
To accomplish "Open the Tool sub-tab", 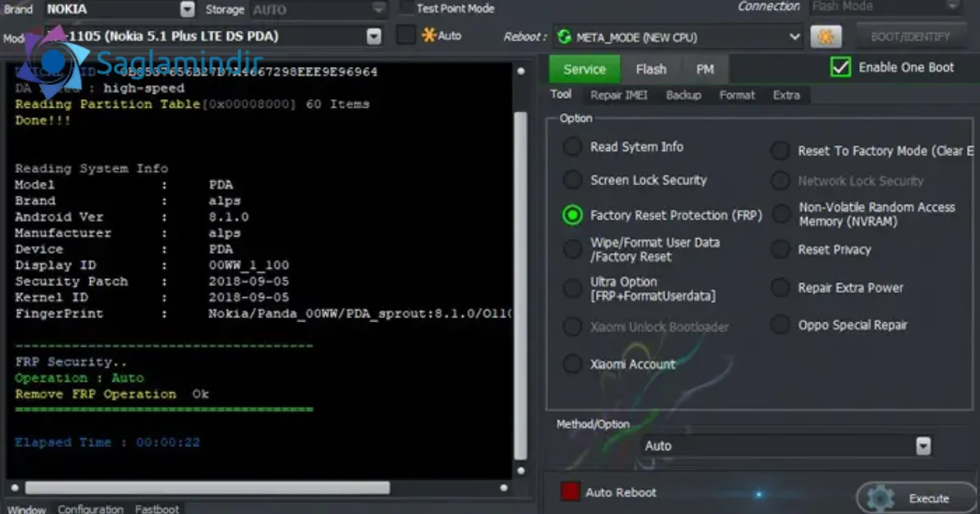I will 561,95.
